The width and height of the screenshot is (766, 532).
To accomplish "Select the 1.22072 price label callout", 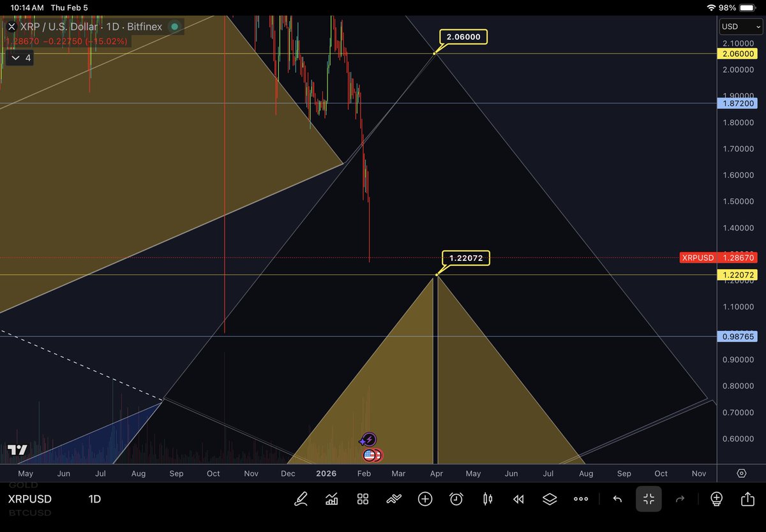I will point(466,258).
